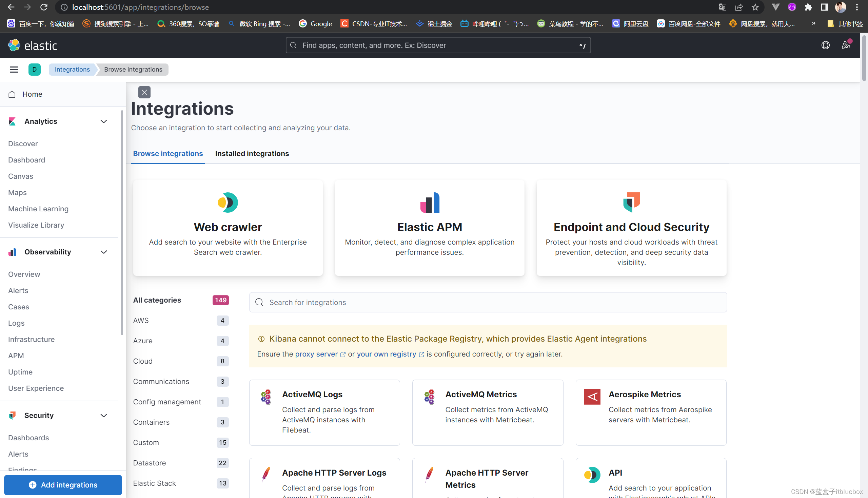Open the hamburger navigation menu
The height and width of the screenshot is (498, 868).
[x=14, y=70]
